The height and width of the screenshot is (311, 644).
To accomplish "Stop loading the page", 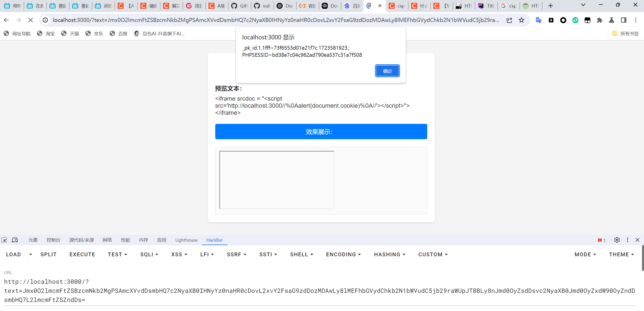I will (x=31, y=20).
